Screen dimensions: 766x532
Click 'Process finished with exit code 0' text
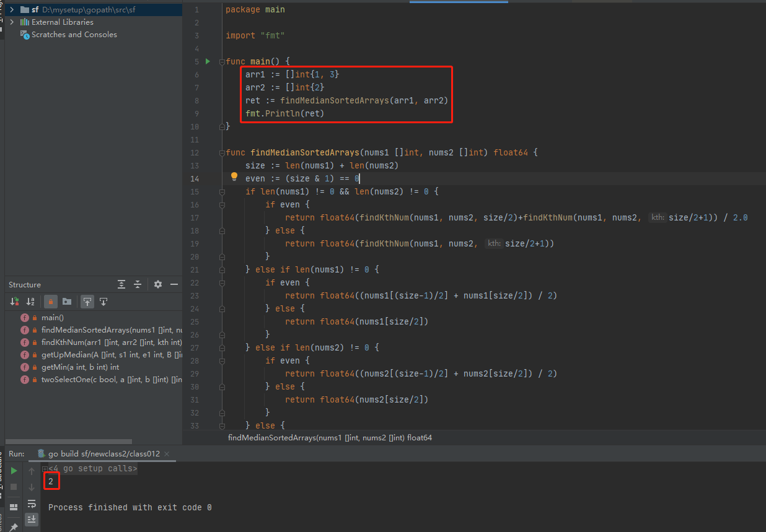tap(130, 507)
